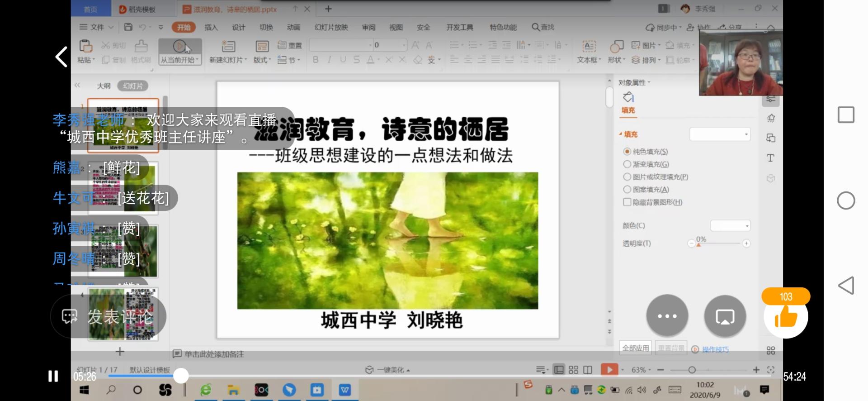Screen dimensions: 868x401
Task: Click the video progress slider handle
Action: [181, 376]
